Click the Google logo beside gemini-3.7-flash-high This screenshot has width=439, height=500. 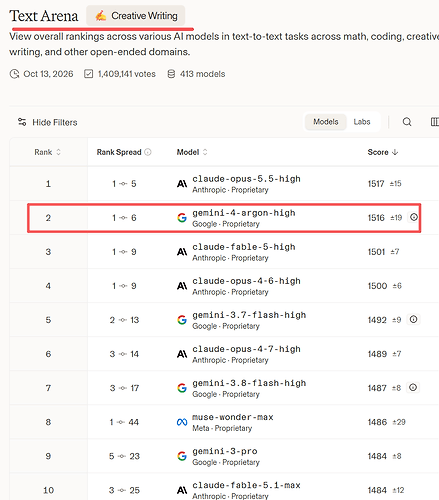pyautogui.click(x=182, y=320)
